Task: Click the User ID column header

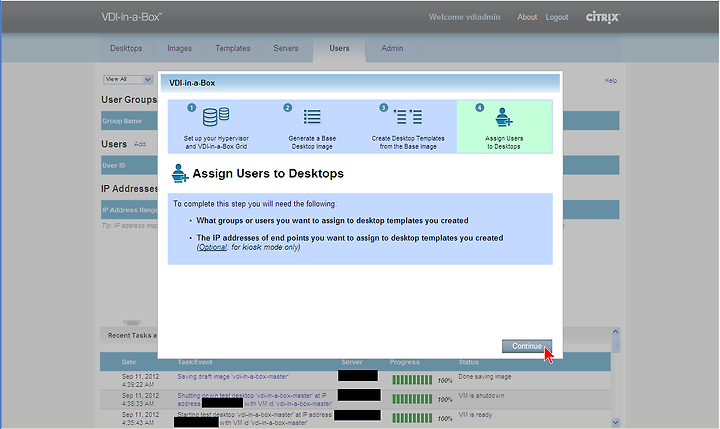Action: 113,165
